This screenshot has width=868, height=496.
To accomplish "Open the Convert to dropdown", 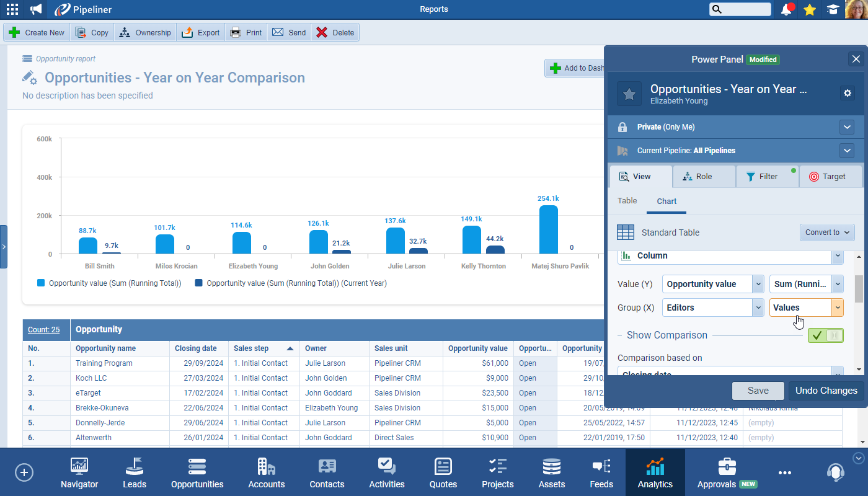I will (x=827, y=232).
